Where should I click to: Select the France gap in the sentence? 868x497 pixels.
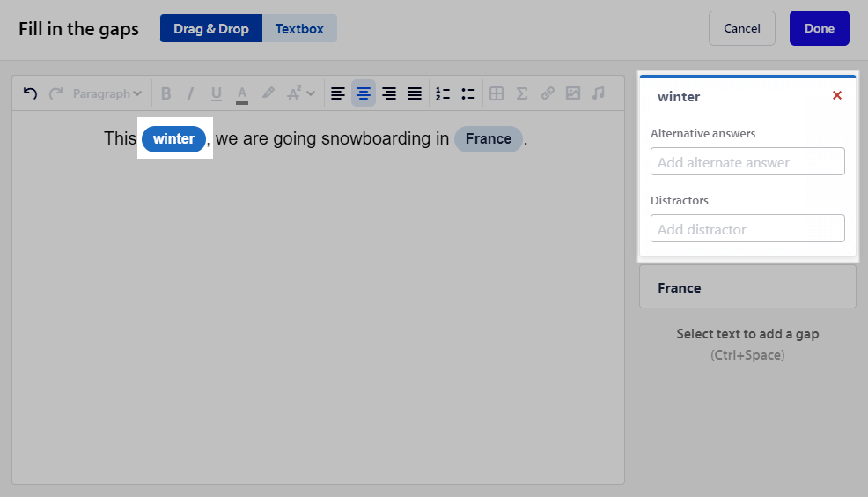(x=489, y=138)
